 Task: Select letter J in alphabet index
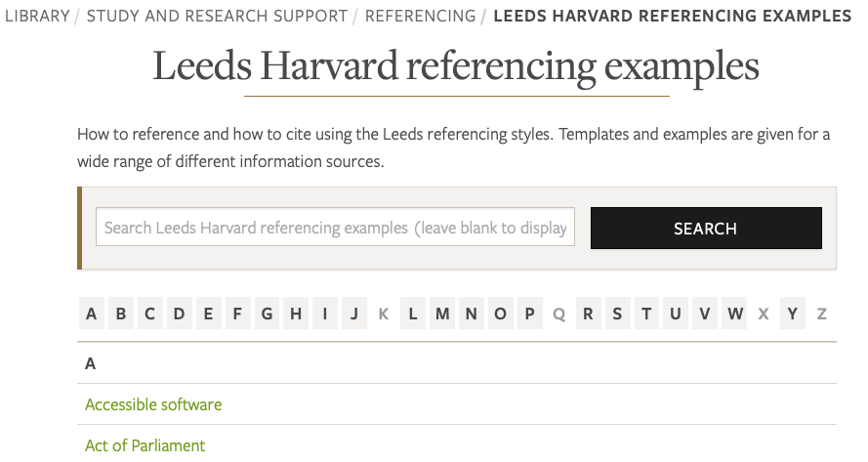click(354, 314)
